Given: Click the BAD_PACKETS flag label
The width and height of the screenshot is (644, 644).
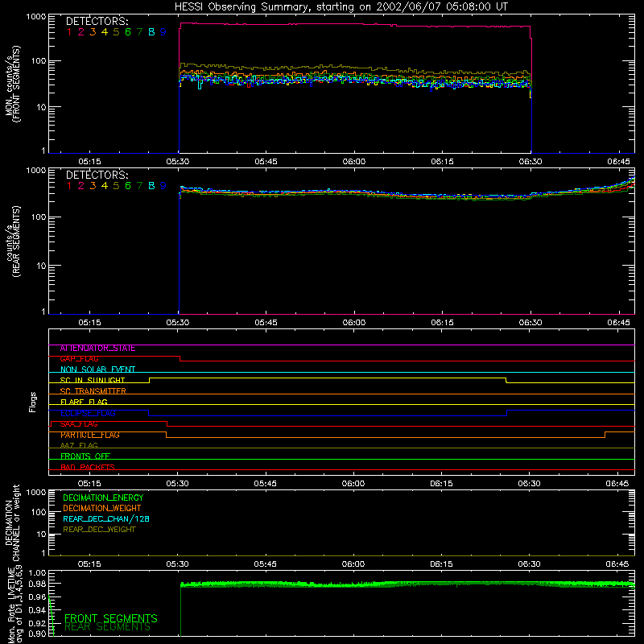Looking at the screenshot, I should (88, 467).
